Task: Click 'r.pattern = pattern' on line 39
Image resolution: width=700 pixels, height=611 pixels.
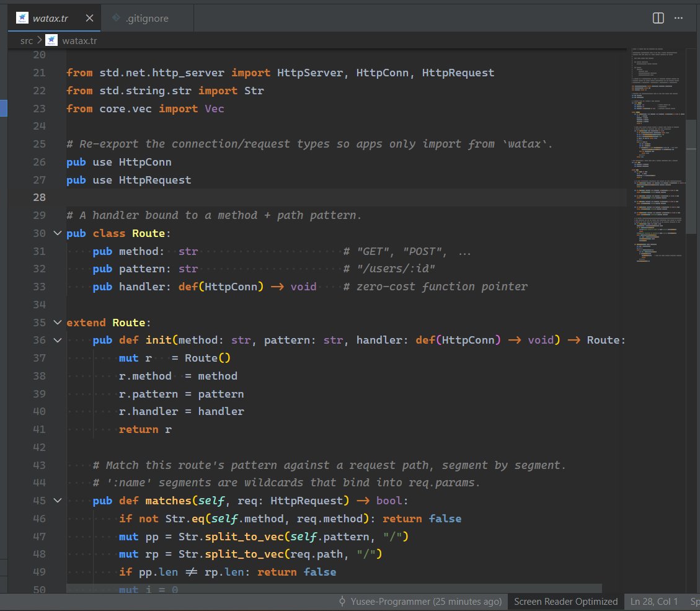Action: pos(181,394)
